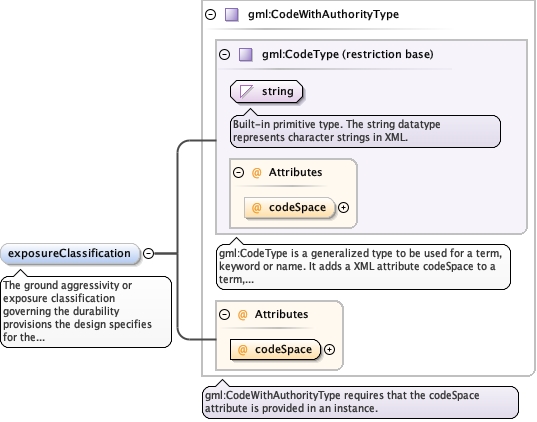Screen dimensions: 537x422
Task: Click the 'gml:CodeType is a generalized type' annotation
Action: pyautogui.click(x=363, y=266)
